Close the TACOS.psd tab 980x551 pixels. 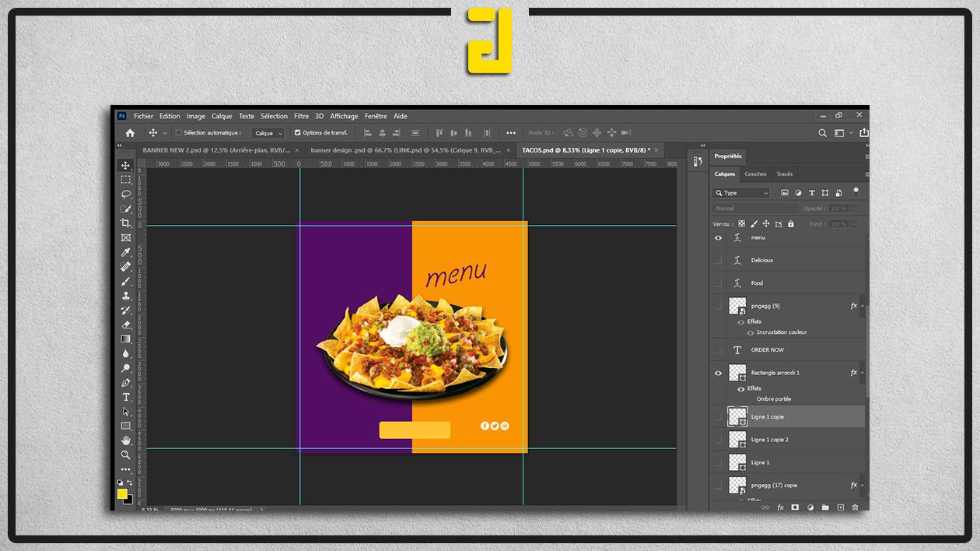[x=657, y=150]
